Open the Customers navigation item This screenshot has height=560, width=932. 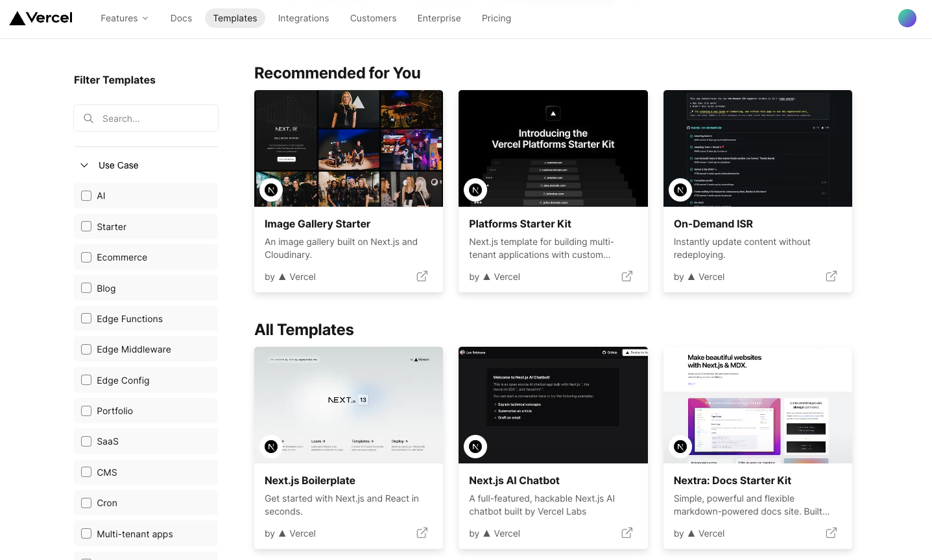pyautogui.click(x=373, y=18)
